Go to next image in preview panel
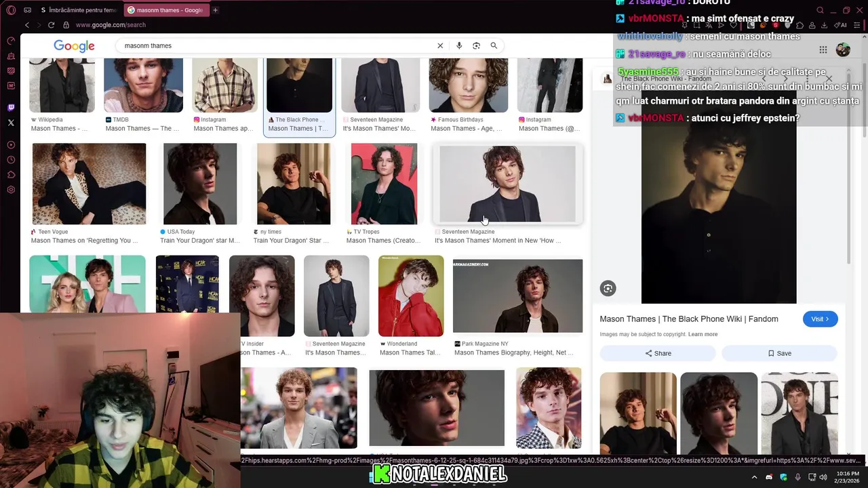This screenshot has height=488, width=868. [785, 79]
